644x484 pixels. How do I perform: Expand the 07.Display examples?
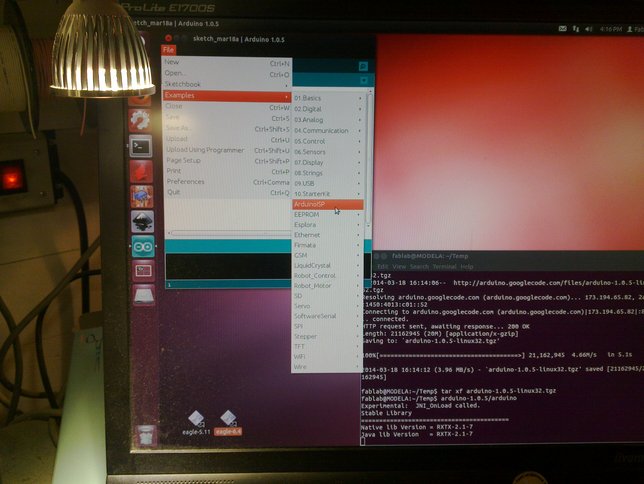pos(328,163)
